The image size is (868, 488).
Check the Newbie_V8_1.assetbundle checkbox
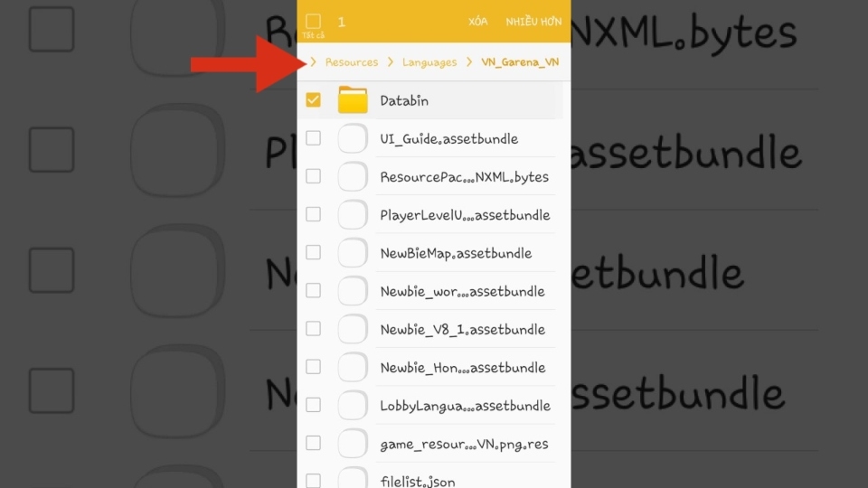[x=314, y=329]
